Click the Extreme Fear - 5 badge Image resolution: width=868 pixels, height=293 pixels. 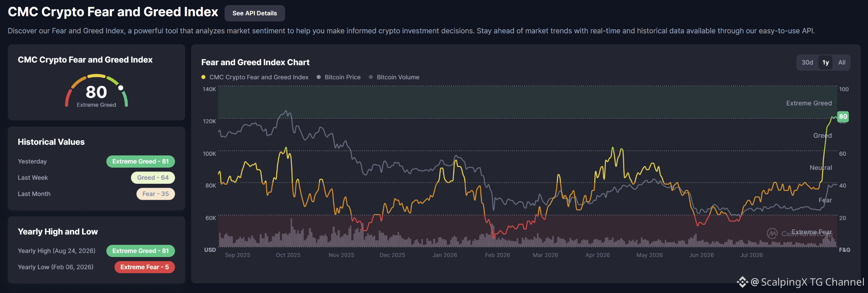click(x=145, y=267)
